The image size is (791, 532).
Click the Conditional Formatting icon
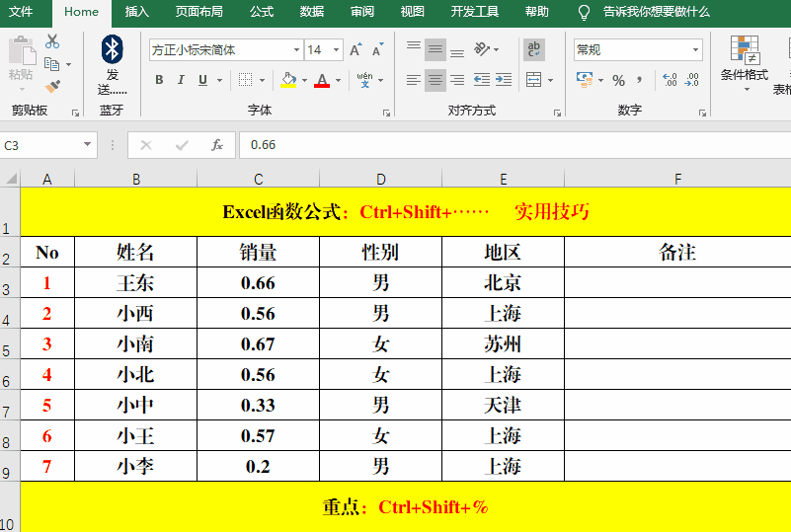(x=745, y=49)
